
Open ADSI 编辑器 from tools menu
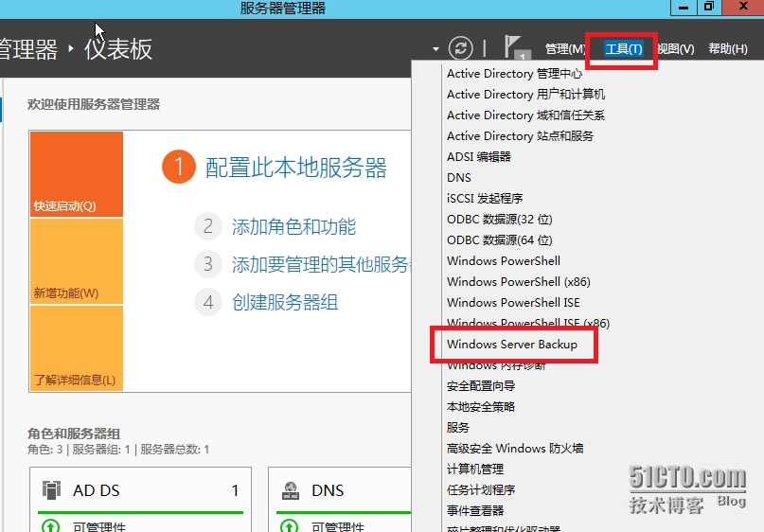(479, 157)
